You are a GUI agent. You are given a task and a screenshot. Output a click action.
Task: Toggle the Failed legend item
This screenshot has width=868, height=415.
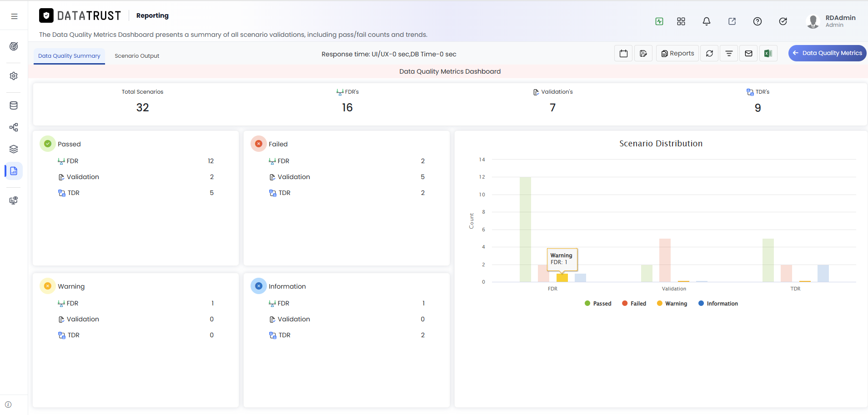[x=634, y=304]
